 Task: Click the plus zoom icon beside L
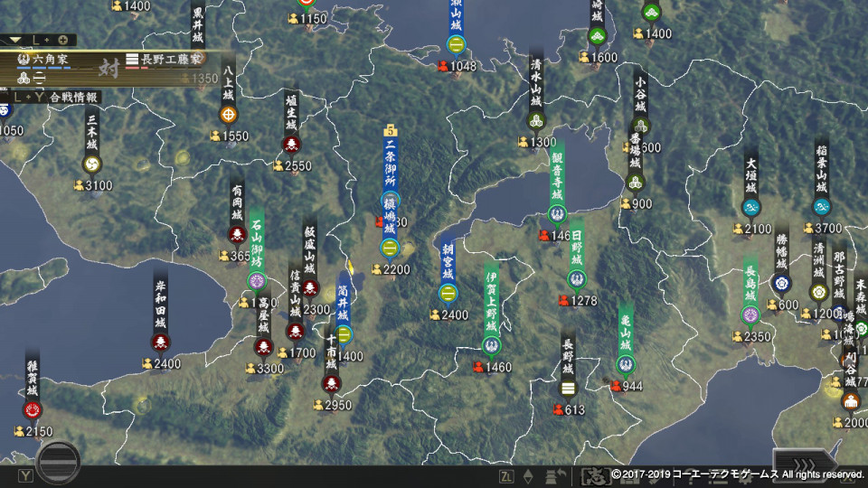pos(63,40)
